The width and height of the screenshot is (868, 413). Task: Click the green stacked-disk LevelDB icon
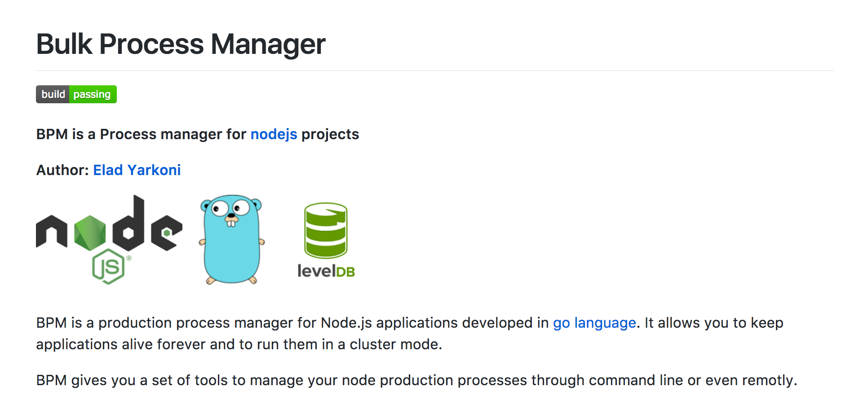click(x=325, y=229)
